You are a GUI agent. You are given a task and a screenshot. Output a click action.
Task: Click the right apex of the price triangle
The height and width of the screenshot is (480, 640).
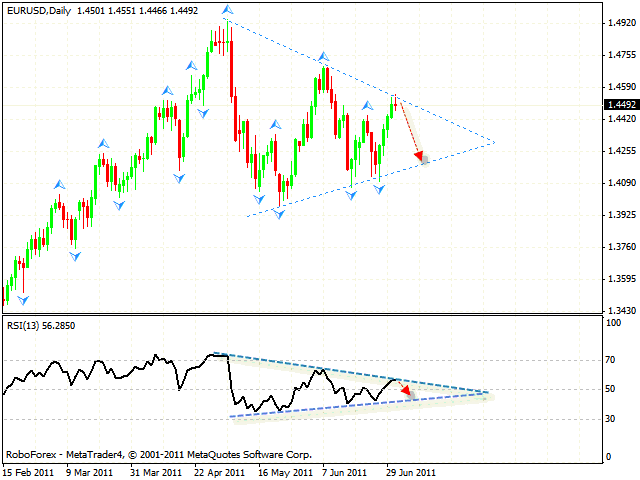(494, 143)
